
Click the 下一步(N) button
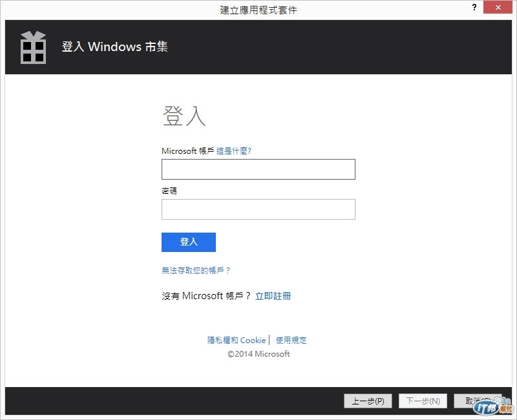click(423, 401)
